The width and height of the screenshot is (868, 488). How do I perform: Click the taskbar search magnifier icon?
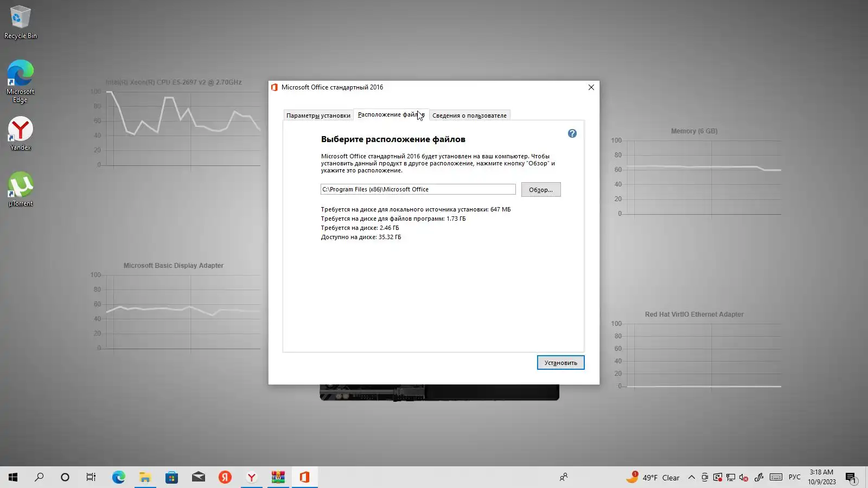39,477
